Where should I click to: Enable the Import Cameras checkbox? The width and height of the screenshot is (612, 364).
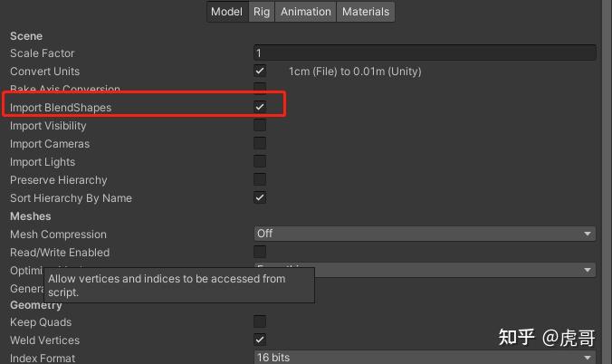[260, 143]
